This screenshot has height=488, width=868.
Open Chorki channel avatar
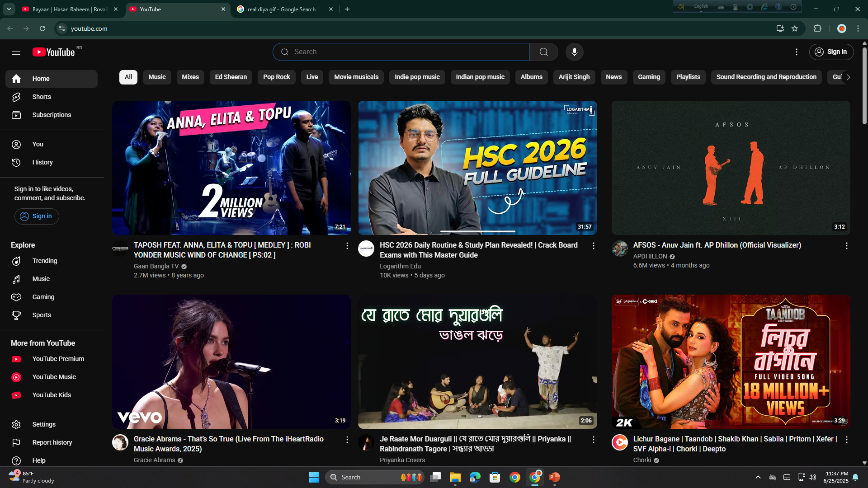pos(620,442)
